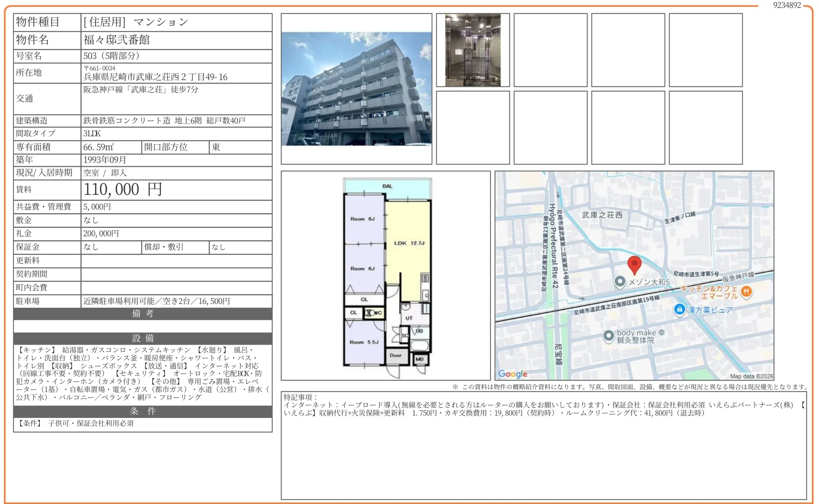Click the 備考 section header bar

[x=143, y=314]
